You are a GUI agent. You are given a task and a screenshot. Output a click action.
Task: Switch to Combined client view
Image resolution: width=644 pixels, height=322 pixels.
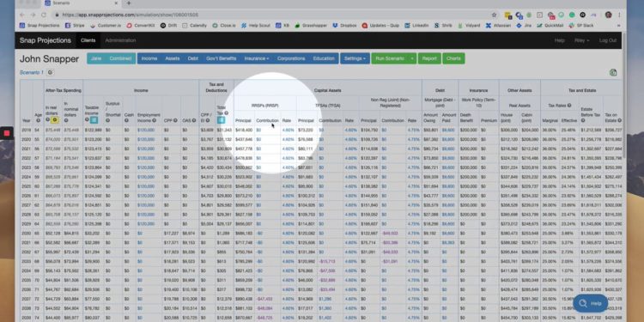[120, 58]
